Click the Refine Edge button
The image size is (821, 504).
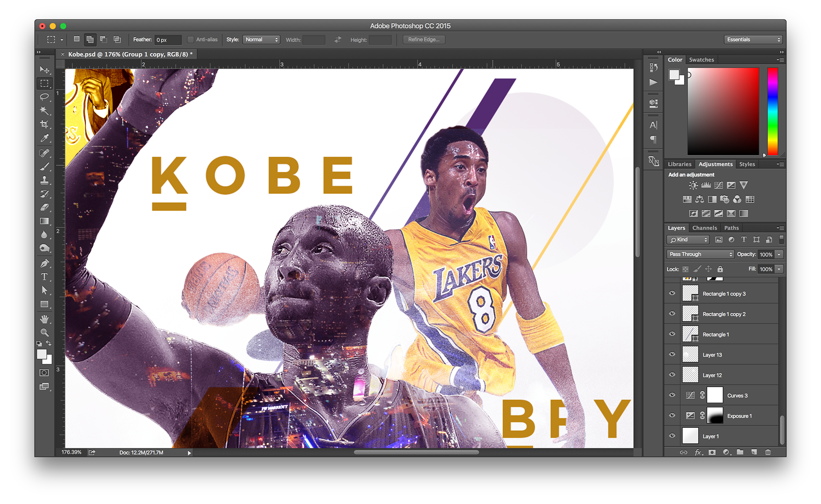pyautogui.click(x=423, y=40)
